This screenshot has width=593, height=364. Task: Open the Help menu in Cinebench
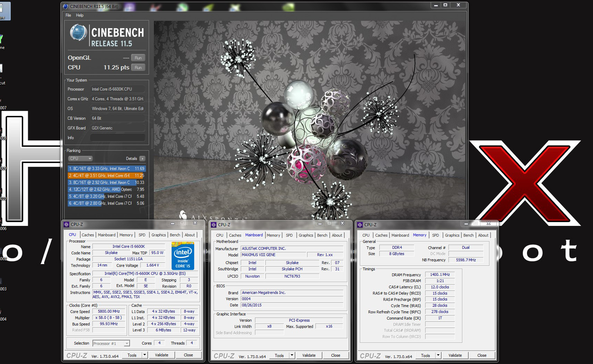(80, 15)
